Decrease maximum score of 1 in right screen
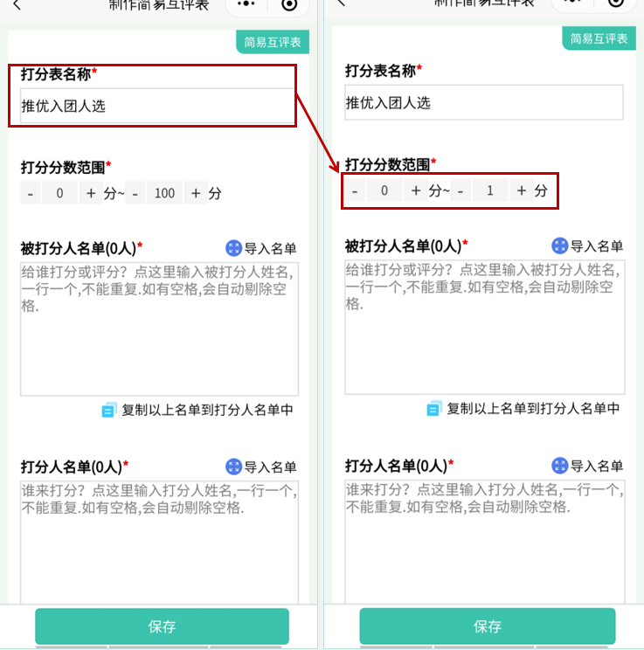 (x=460, y=190)
